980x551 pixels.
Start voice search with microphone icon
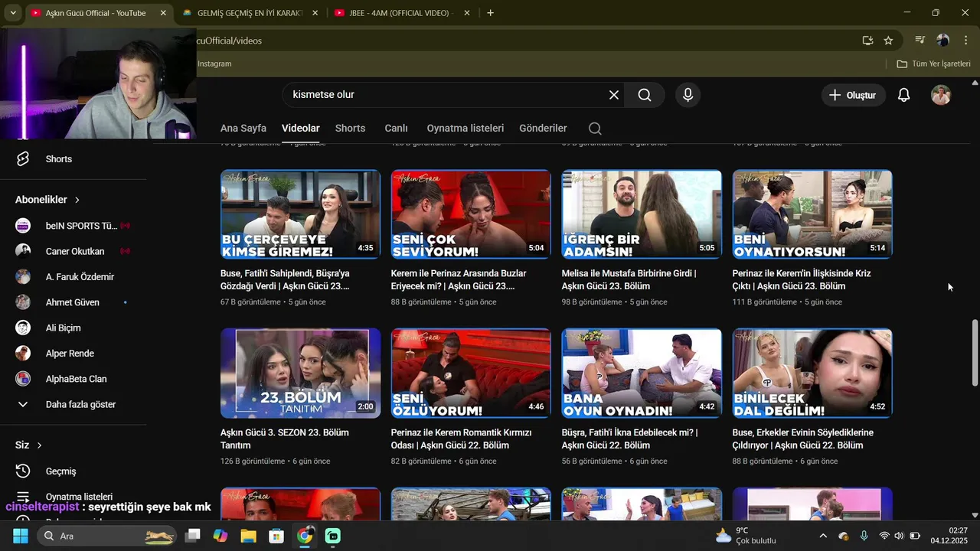point(688,95)
